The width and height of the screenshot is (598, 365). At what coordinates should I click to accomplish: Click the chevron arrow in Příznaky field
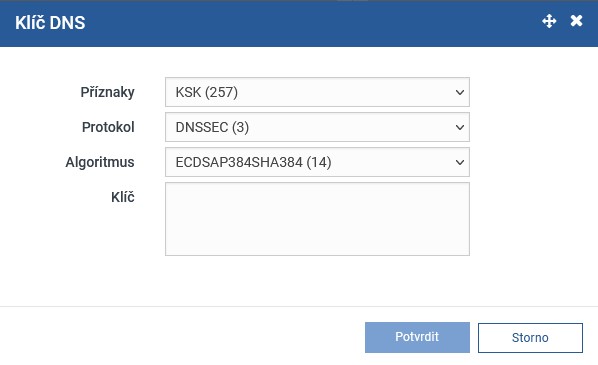click(460, 92)
